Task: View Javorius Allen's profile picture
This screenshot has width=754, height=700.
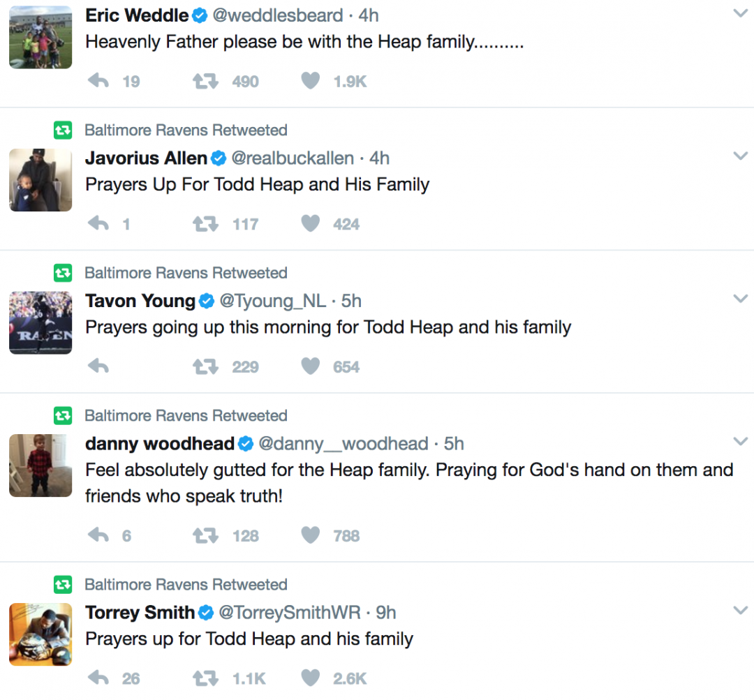Action: tap(40, 179)
